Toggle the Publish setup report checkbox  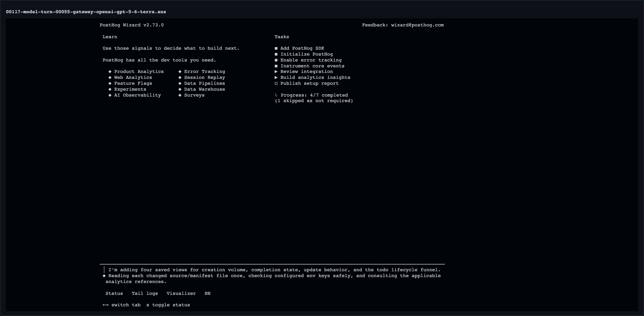coord(276,84)
